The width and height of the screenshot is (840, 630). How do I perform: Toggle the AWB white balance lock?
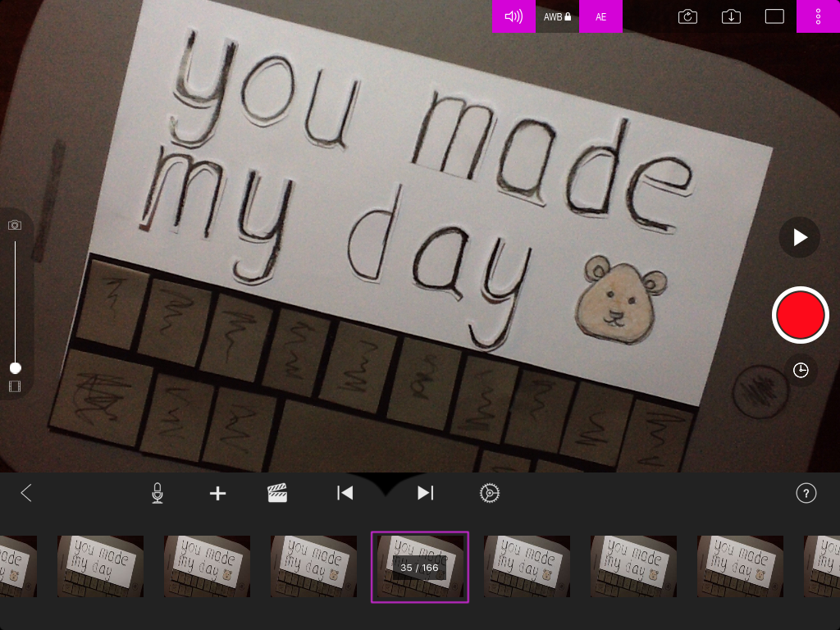point(557,16)
